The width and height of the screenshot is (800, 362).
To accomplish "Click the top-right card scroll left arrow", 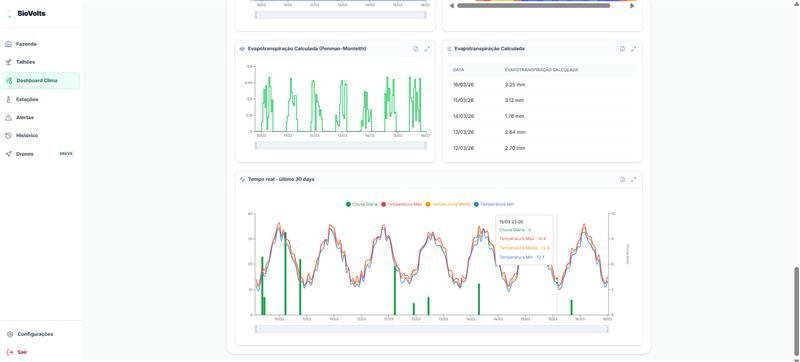I will [452, 6].
